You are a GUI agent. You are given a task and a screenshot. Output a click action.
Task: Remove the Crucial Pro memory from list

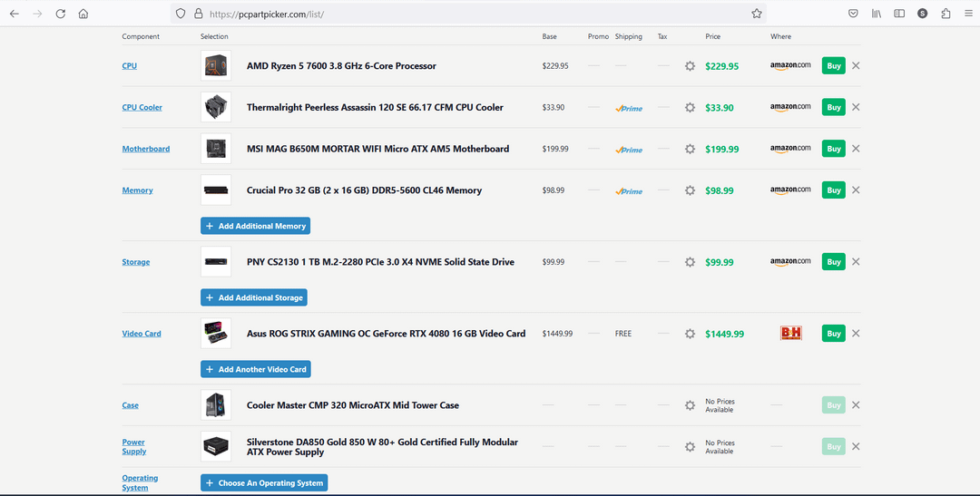(856, 190)
